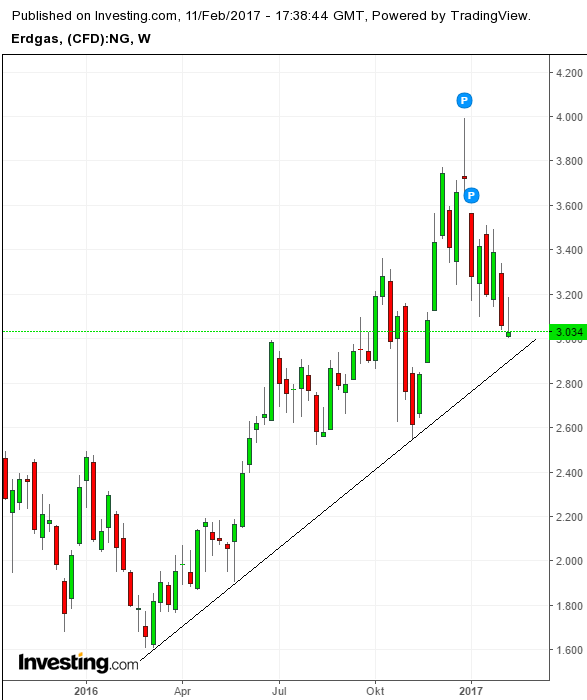Screen dimensions: 587x700
Task: Click the 1.800 price axis label
Action: point(569,605)
